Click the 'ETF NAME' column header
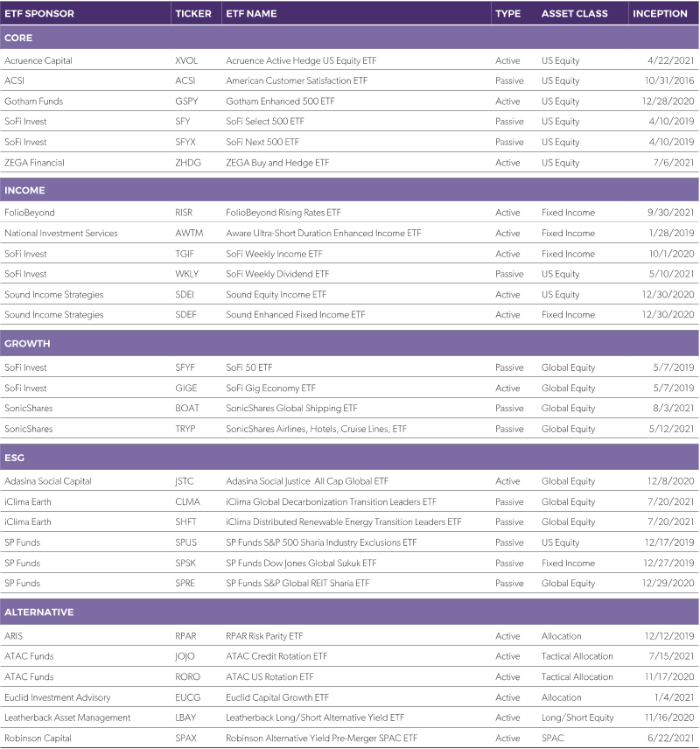Screen dimensions: 700x749 [x=251, y=13]
